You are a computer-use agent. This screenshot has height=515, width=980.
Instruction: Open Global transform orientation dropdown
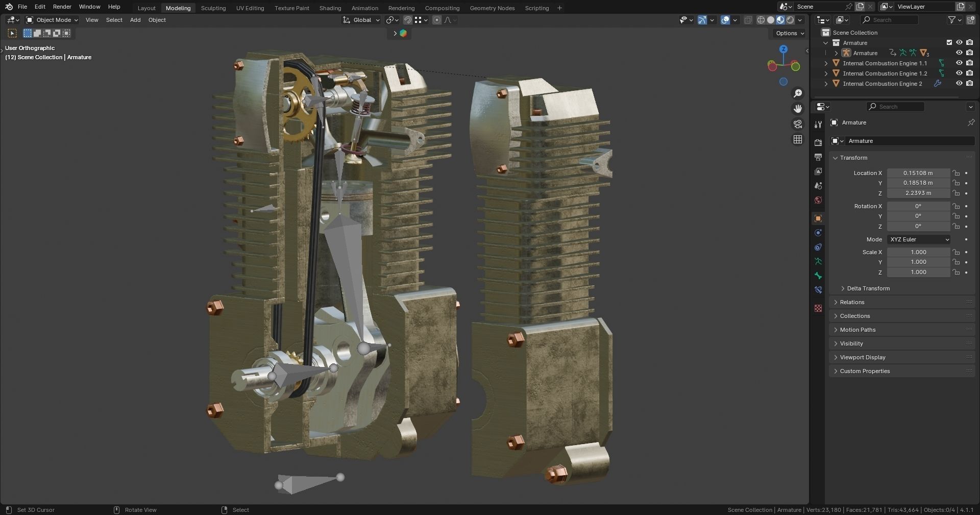click(361, 20)
